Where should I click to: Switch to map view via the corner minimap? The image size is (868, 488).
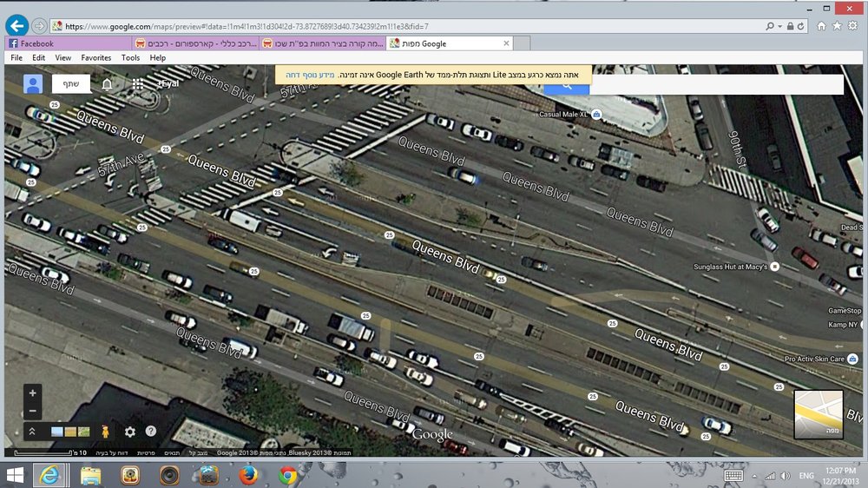819,414
